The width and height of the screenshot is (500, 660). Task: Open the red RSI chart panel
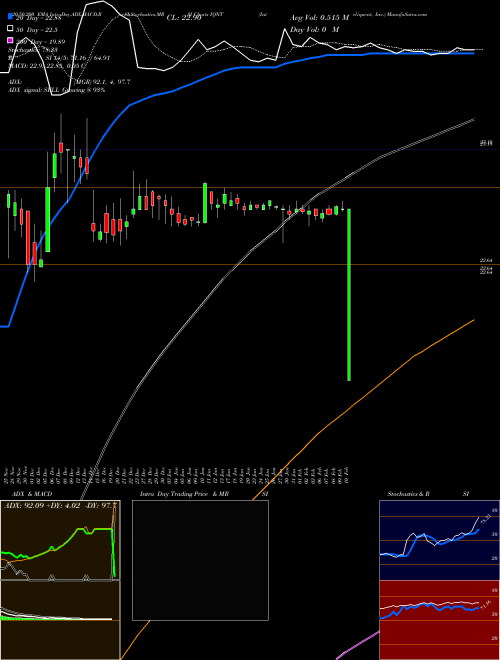tap(439, 620)
